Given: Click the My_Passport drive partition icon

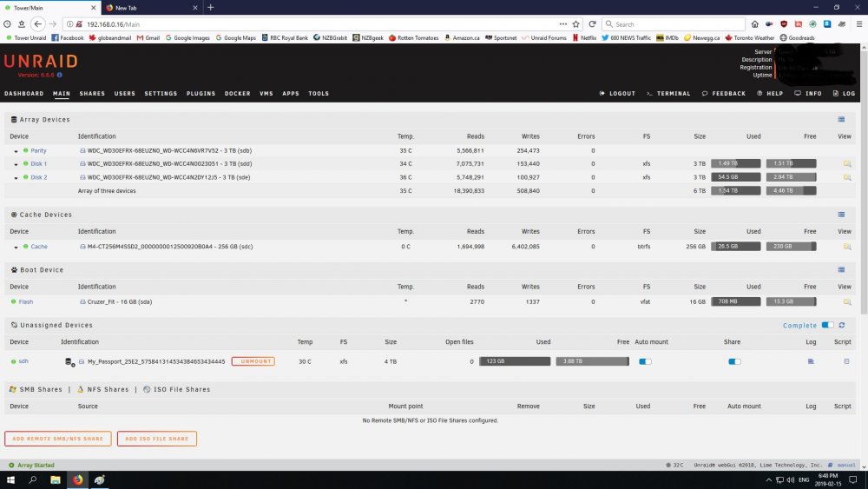Looking at the screenshot, I should point(82,361).
